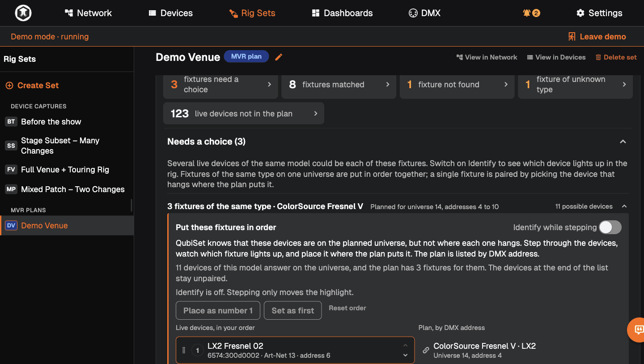Select Mixed Patch – Two Changes capture
Viewport: 644px width, 364px height.
(x=67, y=189)
